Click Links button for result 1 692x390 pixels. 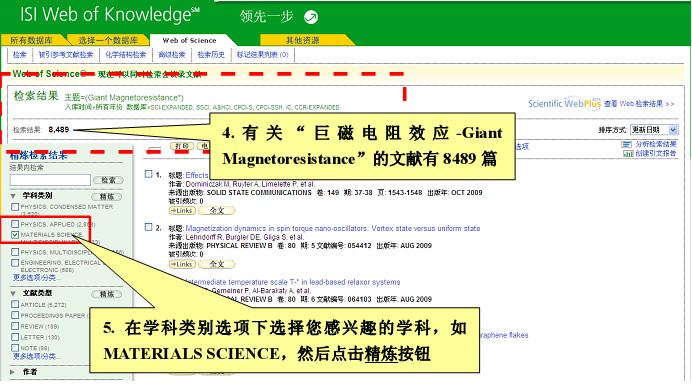point(182,210)
